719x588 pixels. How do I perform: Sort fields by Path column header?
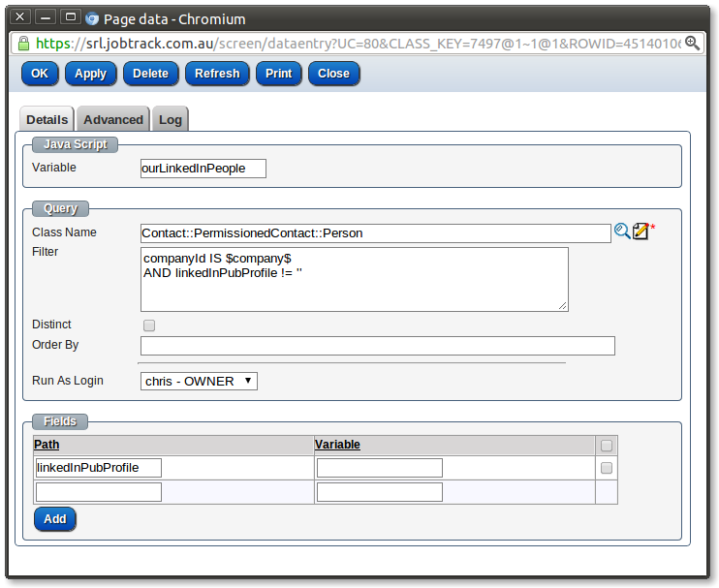tap(47, 445)
